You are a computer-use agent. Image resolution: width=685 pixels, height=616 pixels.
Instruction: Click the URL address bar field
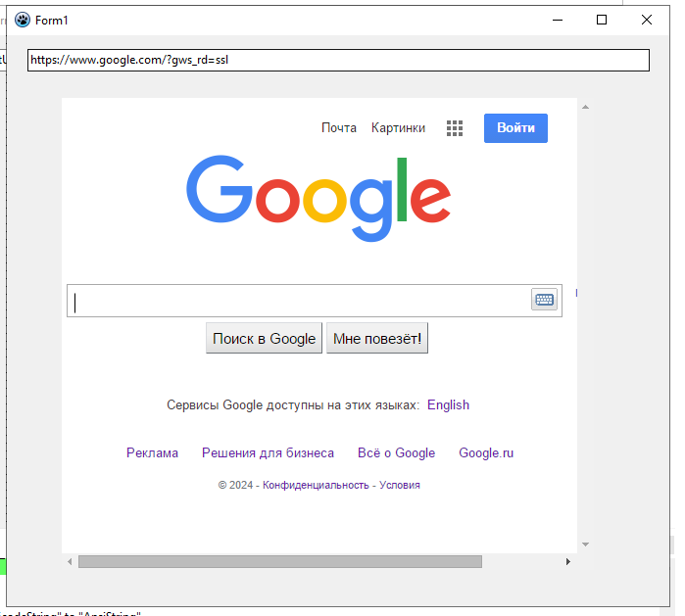click(338, 60)
